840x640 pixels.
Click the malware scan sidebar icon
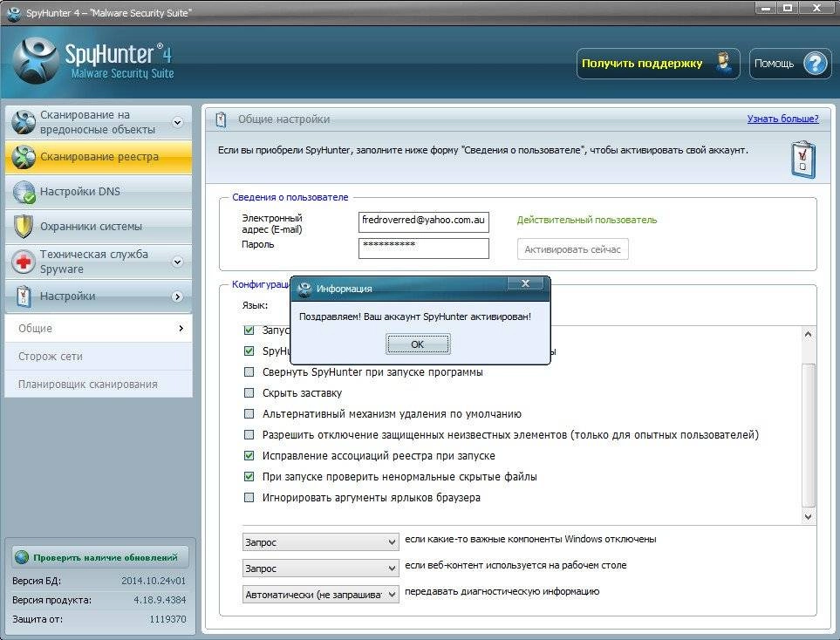pyautogui.click(x=23, y=122)
